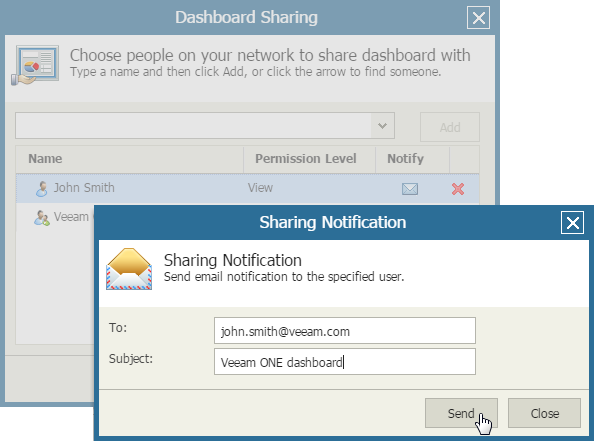
Task: Click the To email address field
Action: click(345, 331)
